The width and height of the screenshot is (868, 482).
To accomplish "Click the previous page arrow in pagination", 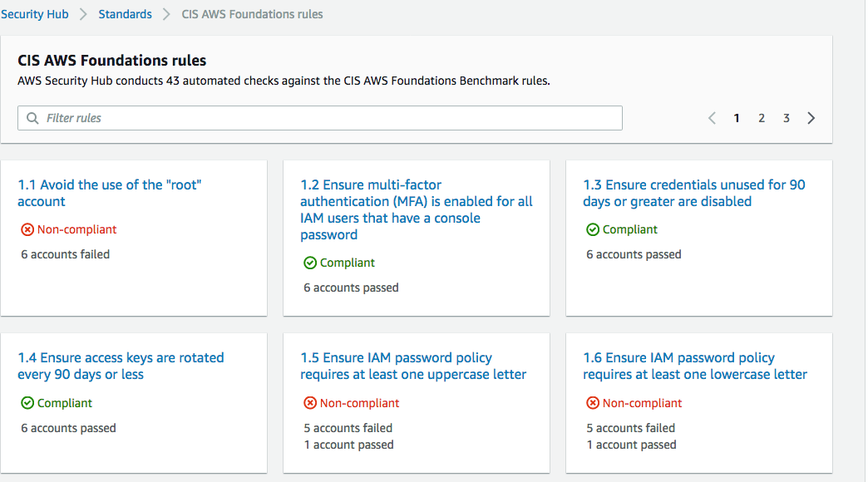I will click(712, 118).
